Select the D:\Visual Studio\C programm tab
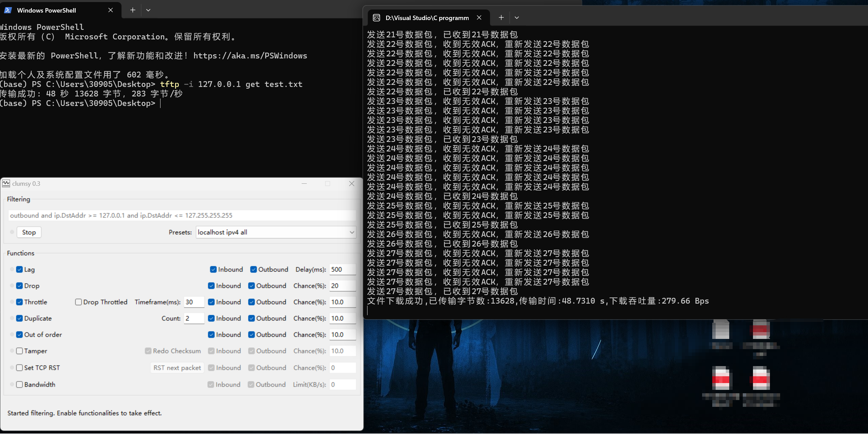 pos(427,18)
